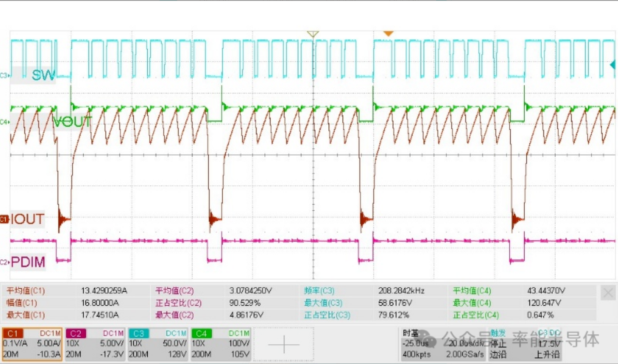
Task: Click the 128V offset in C3 box
Action: [x=178, y=354]
